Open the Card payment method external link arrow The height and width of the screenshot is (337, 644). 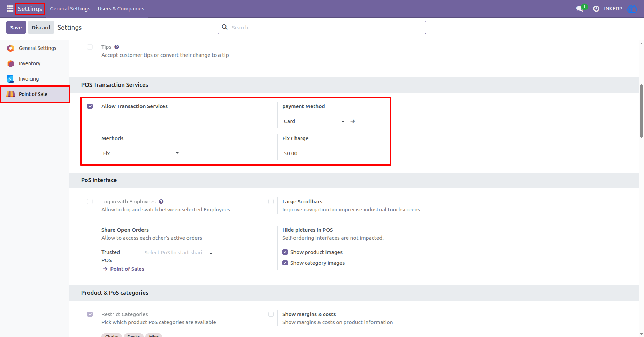[x=353, y=121]
